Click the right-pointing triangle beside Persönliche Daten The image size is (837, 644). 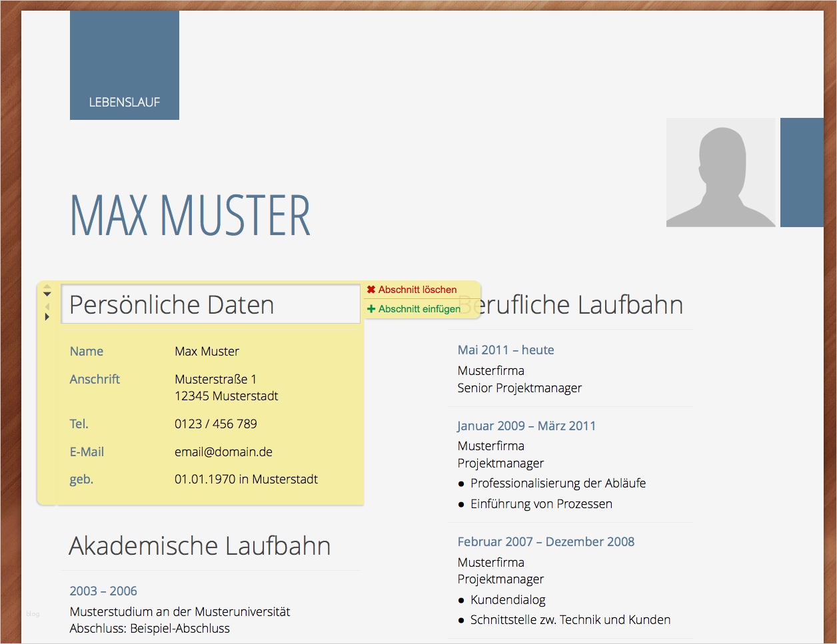pyautogui.click(x=47, y=316)
